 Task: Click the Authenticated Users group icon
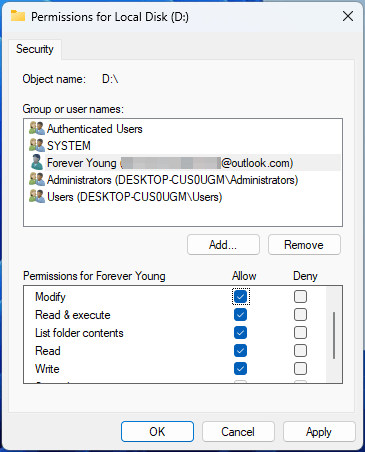pos(37,128)
